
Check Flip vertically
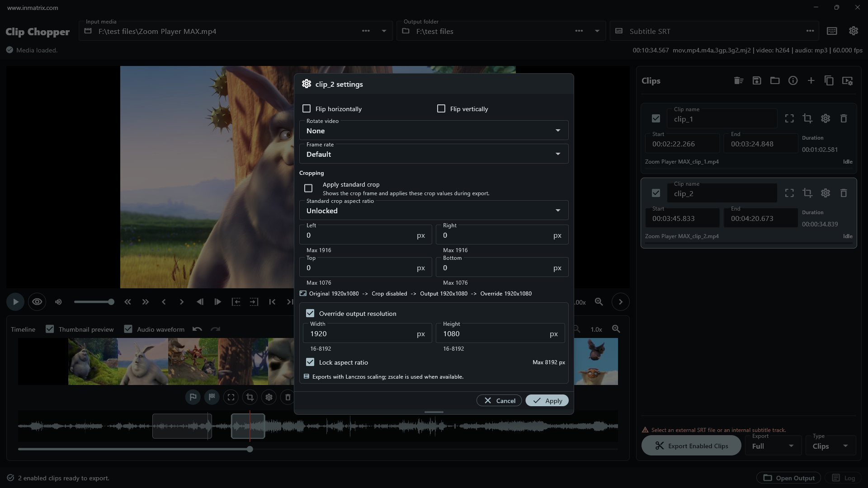click(441, 109)
